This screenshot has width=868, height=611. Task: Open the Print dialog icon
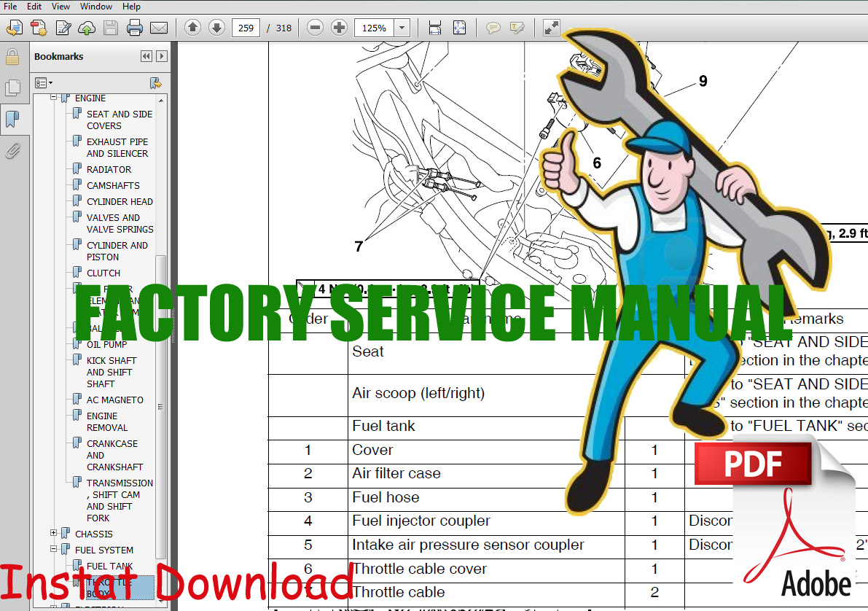tap(135, 28)
